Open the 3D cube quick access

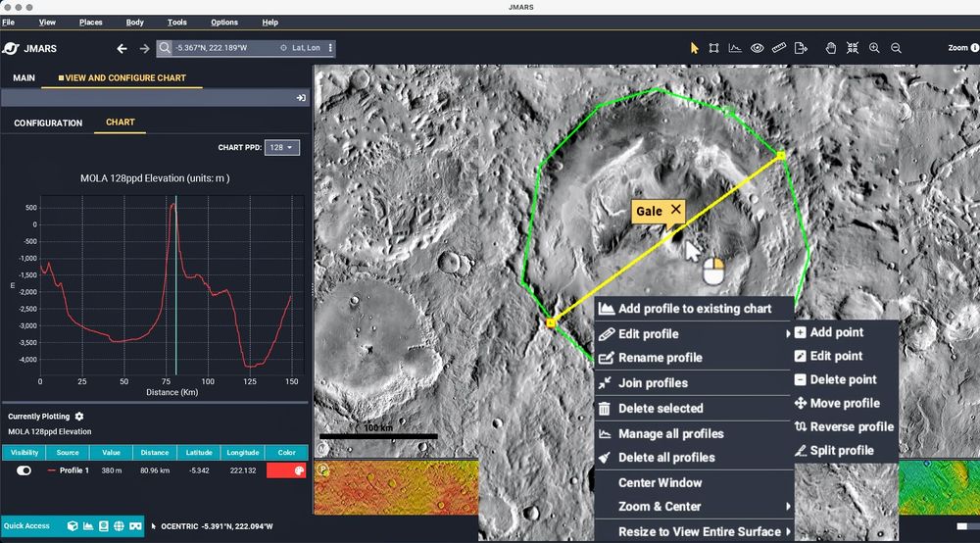[x=73, y=526]
